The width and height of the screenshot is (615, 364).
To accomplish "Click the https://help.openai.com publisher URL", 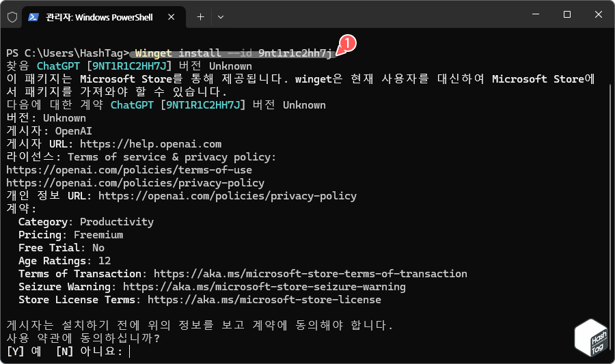I will click(150, 144).
